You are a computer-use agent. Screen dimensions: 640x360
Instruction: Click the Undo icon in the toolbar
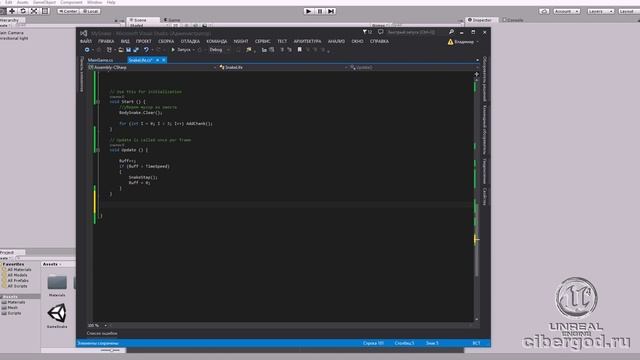click(x=146, y=50)
